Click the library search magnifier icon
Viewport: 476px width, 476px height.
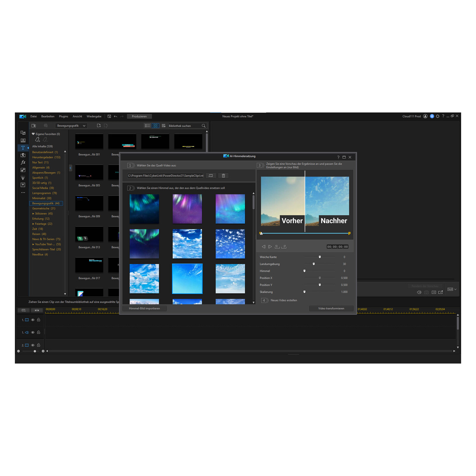204,126
